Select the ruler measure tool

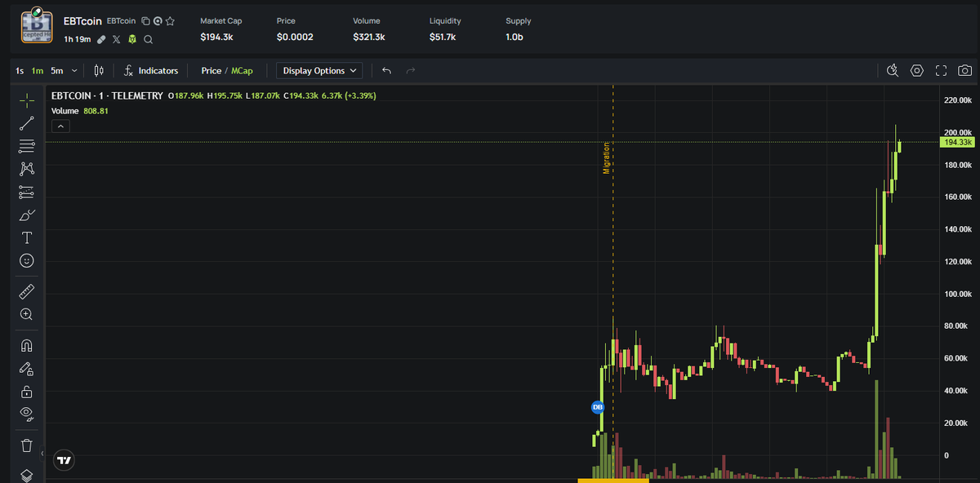pos(26,290)
